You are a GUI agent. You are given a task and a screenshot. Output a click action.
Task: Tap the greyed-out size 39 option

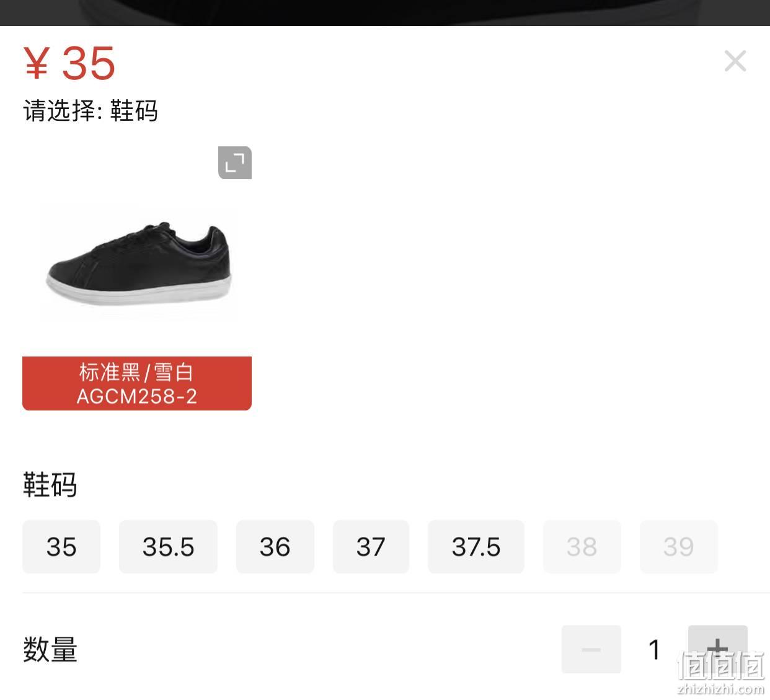[678, 547]
